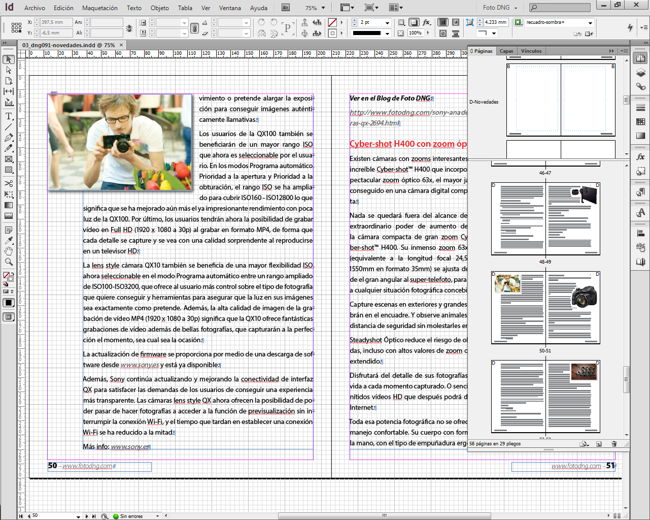Select the 48-49 spread thumbnail in Pages panel

[x=546, y=219]
